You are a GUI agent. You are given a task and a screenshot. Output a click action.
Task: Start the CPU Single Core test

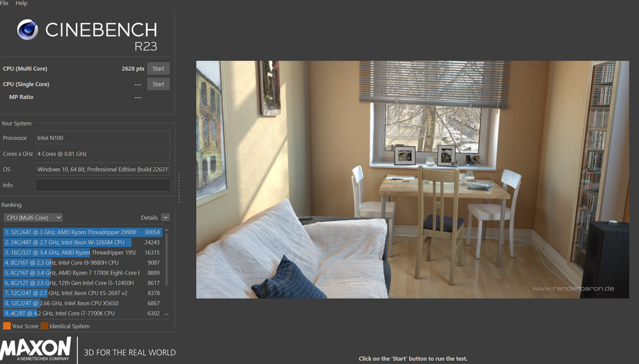click(x=158, y=84)
